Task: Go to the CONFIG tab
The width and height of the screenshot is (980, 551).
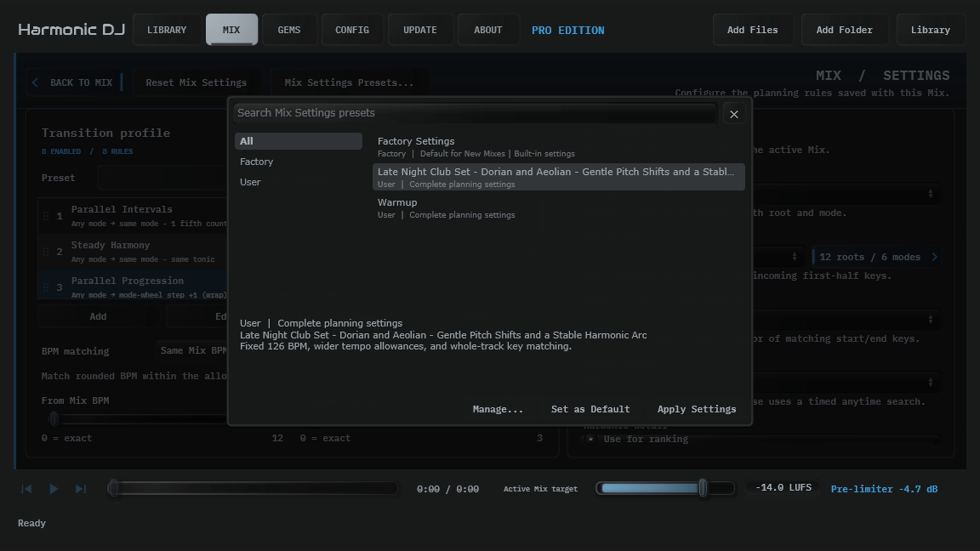Action: click(x=352, y=30)
